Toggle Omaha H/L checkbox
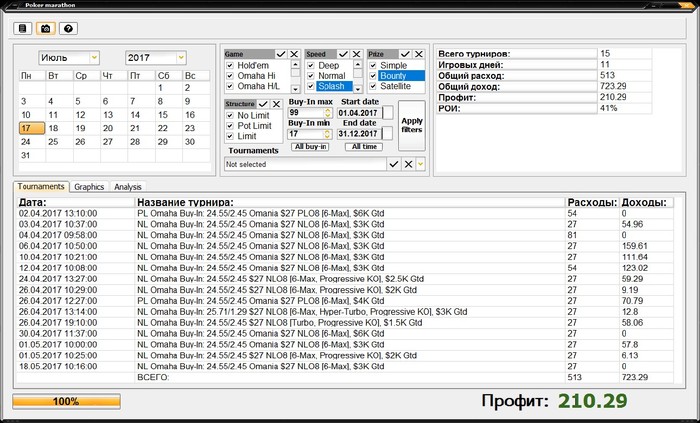The width and height of the screenshot is (700, 423). (230, 86)
